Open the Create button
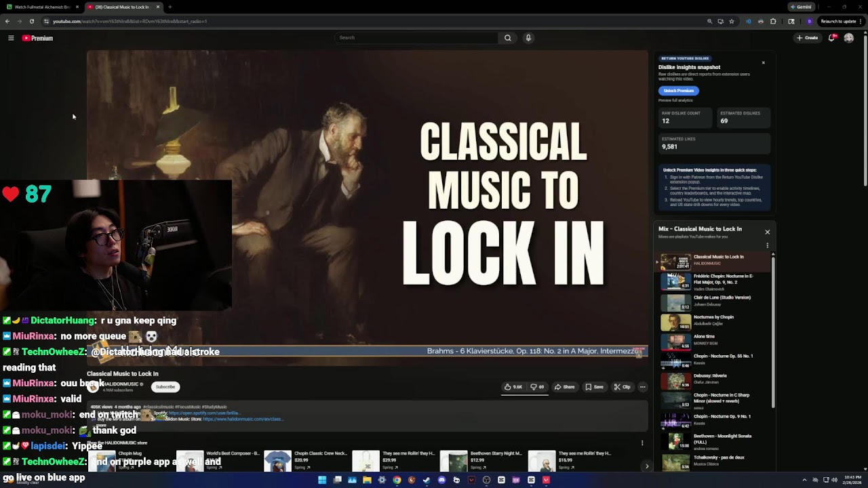 click(x=808, y=38)
